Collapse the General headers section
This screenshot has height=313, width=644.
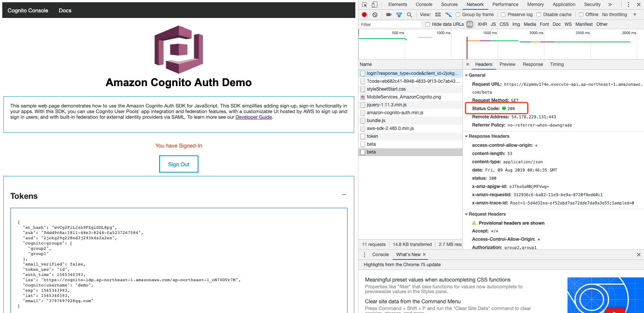click(467, 75)
